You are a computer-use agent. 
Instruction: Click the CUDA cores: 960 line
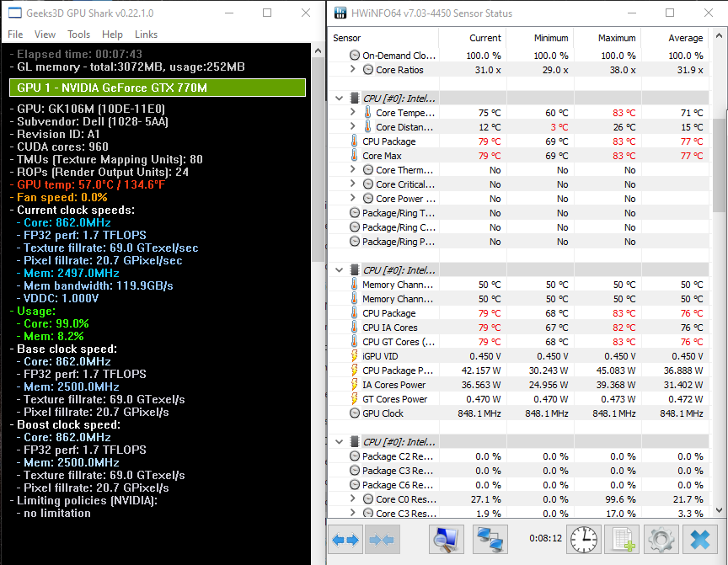pos(59,147)
